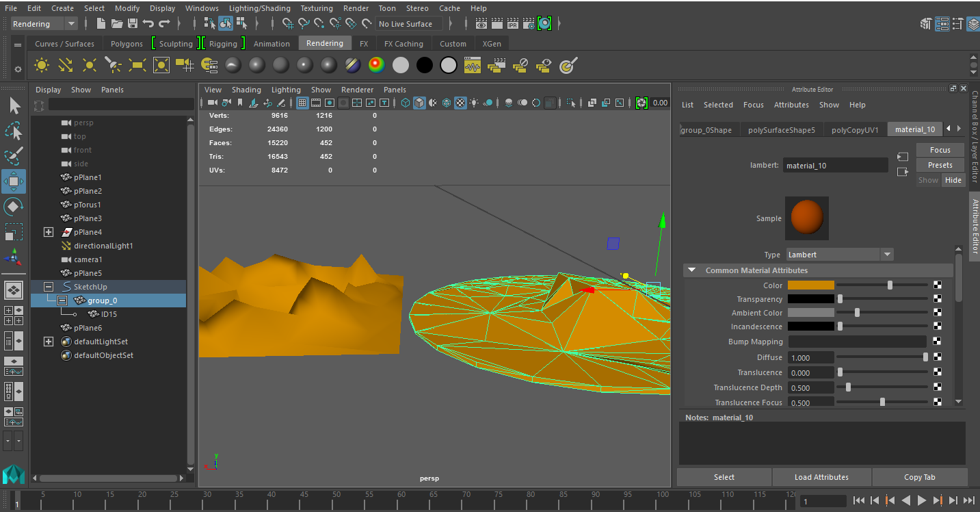This screenshot has width=980, height=512.
Task: Open the Color swatch for material_10
Action: [x=810, y=285]
